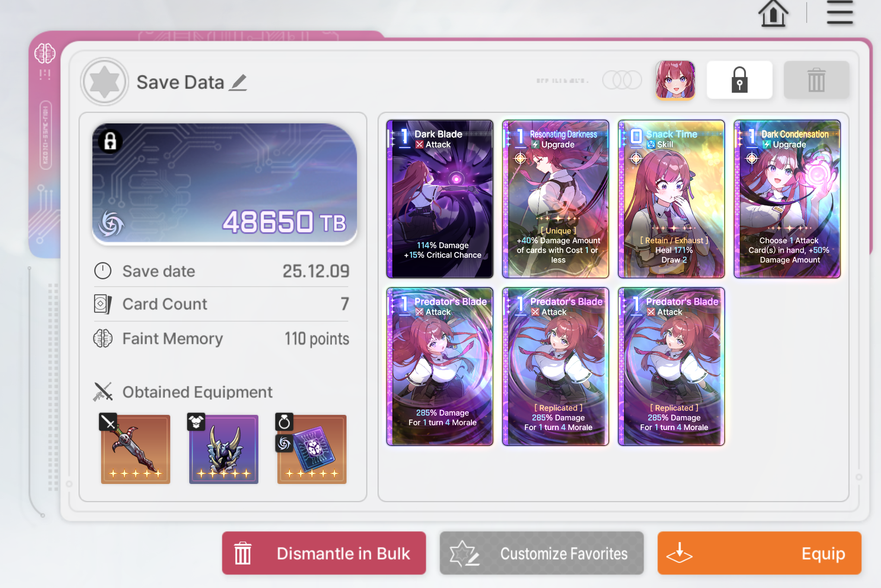881x588 pixels.
Task: View the Dark Condensation upgrade card
Action: coord(787,199)
